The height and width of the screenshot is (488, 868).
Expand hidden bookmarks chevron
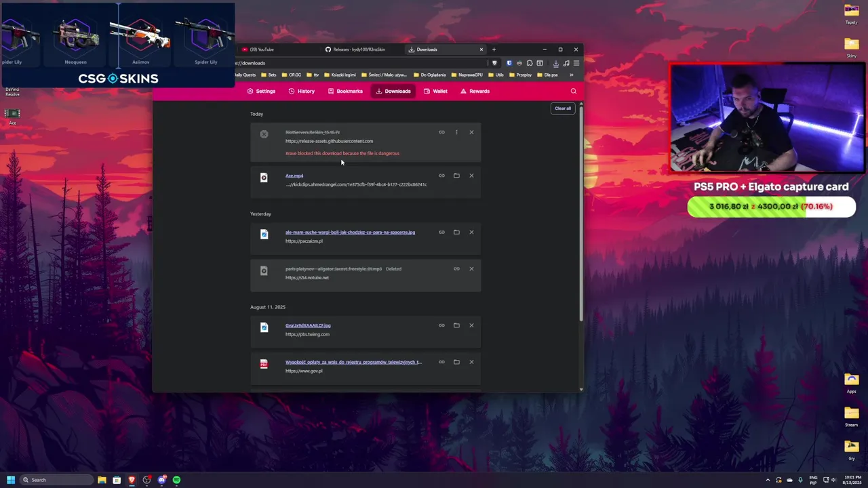pyautogui.click(x=572, y=75)
